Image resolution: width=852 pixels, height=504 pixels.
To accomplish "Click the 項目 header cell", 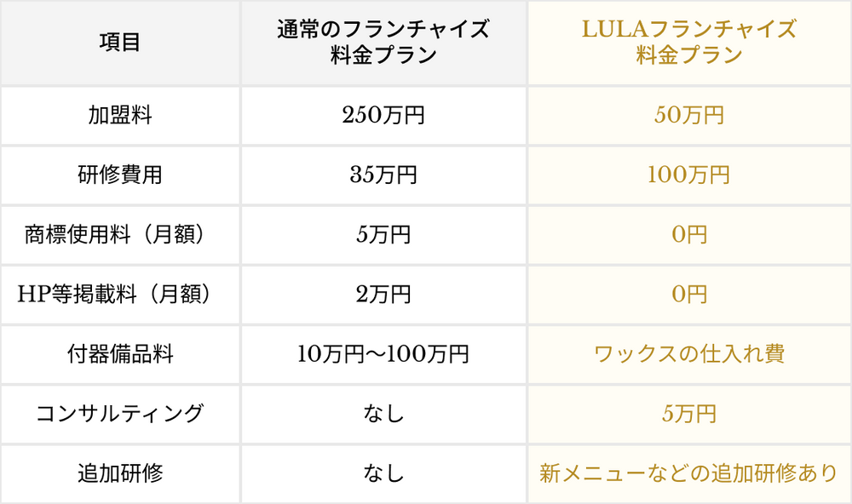I will [120, 43].
